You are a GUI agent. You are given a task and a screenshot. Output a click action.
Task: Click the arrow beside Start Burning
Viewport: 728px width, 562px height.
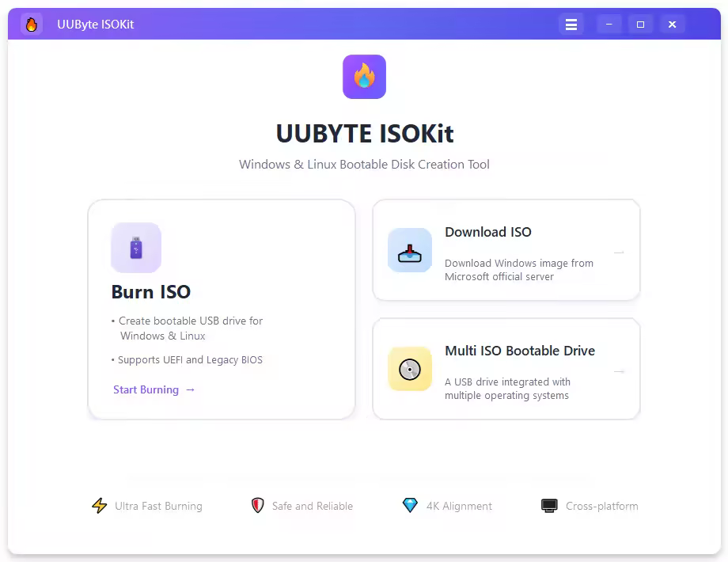[x=191, y=389]
